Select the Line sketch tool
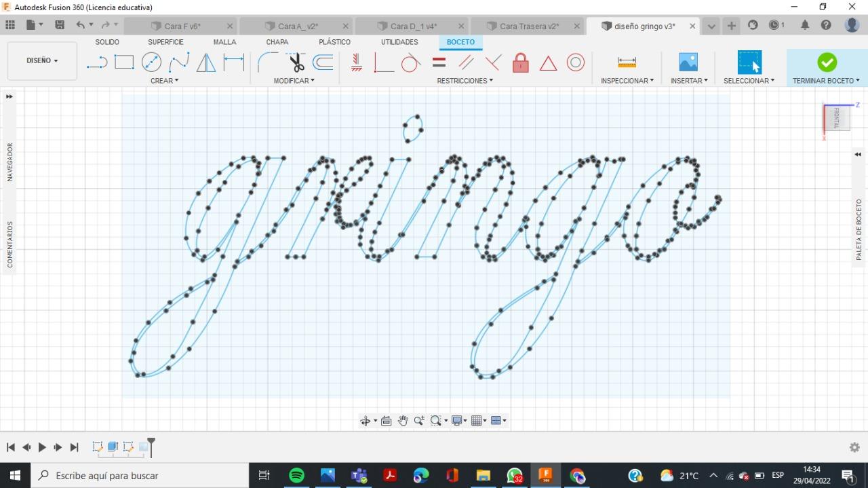Viewport: 868px width, 488px height. tap(97, 63)
